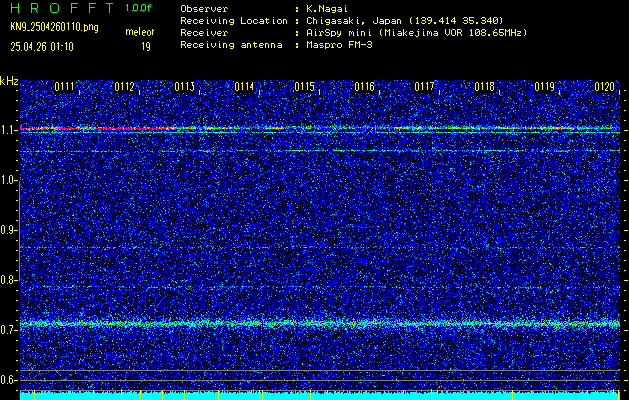Click the cyan level bar along the bottom
Image resolution: width=629 pixels, height=400 pixels.
point(320,396)
